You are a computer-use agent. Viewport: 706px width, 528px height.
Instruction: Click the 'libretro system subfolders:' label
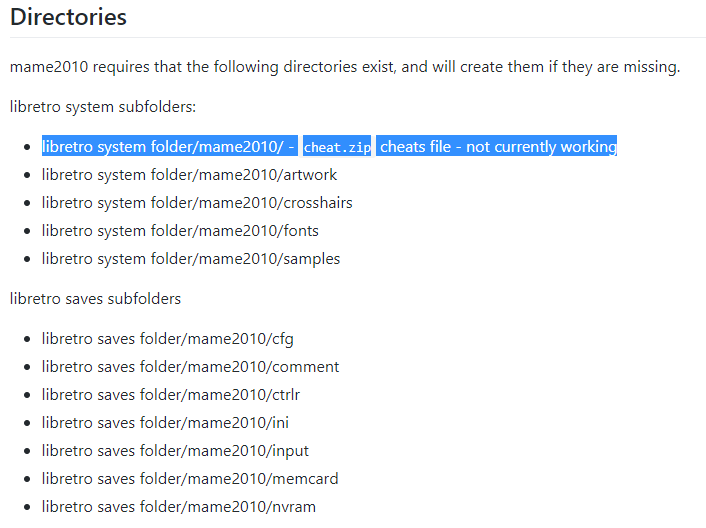[103, 107]
